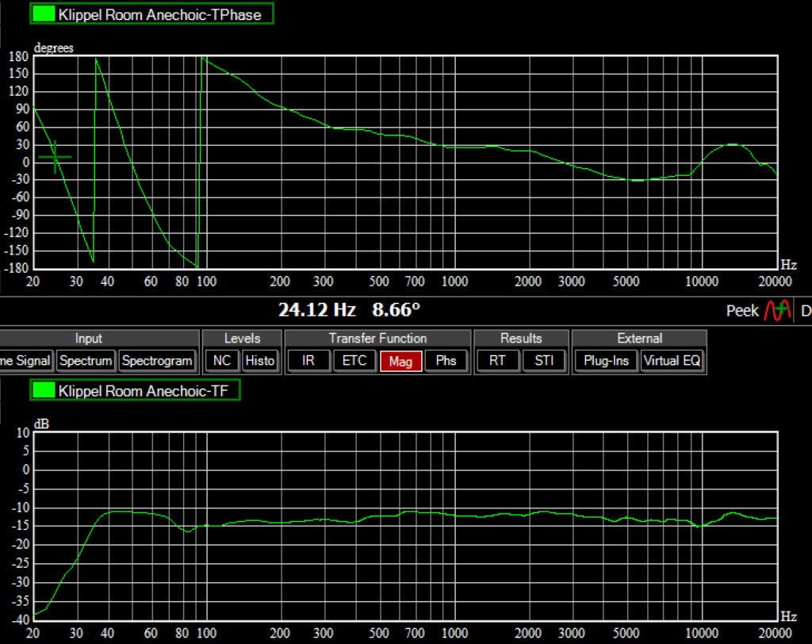Viewport: 812px width, 644px height.
Task: Click the green swatch beside Klippel Room Anechoic-TF
Action: click(x=46, y=390)
